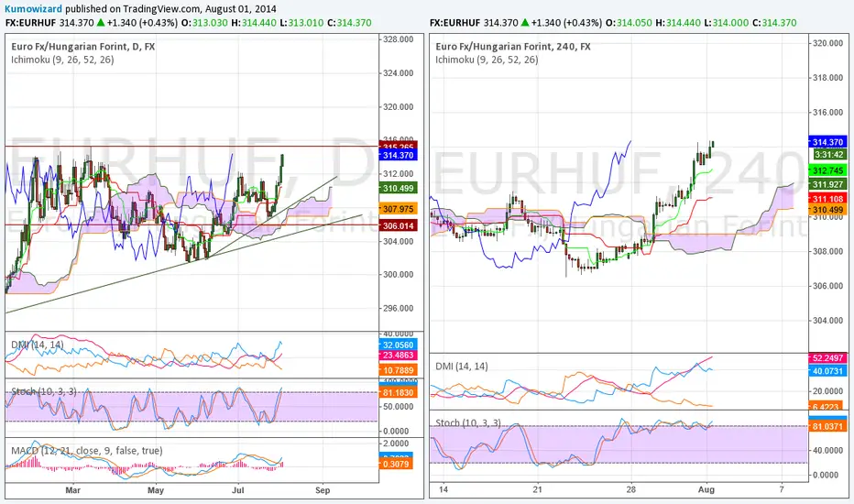Viewport: 854px width, 504px height.
Task: Click the daily chart title 'Euro Fx/Hungarian Forint, D, FX'
Action: 82,47
